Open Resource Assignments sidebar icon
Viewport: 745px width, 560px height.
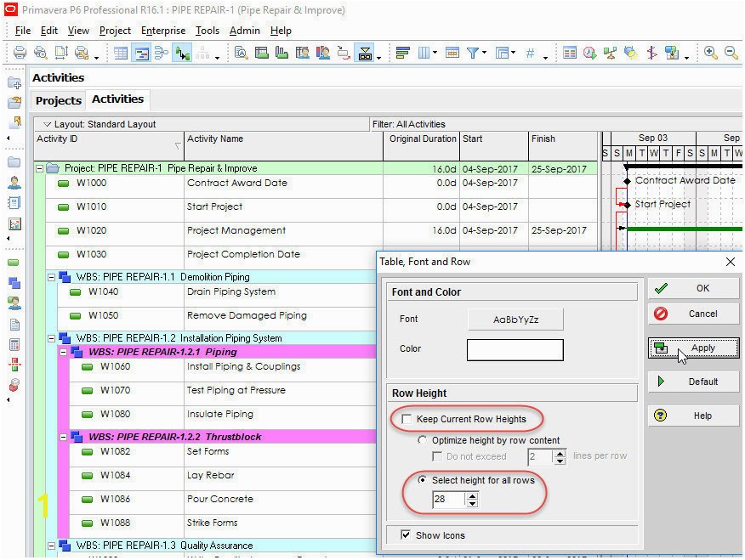[x=14, y=303]
